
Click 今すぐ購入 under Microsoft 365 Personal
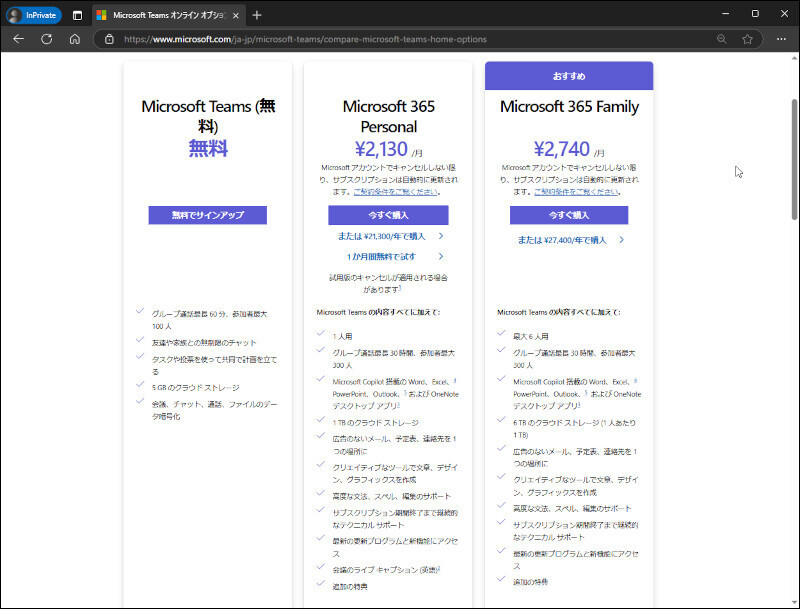pos(388,215)
